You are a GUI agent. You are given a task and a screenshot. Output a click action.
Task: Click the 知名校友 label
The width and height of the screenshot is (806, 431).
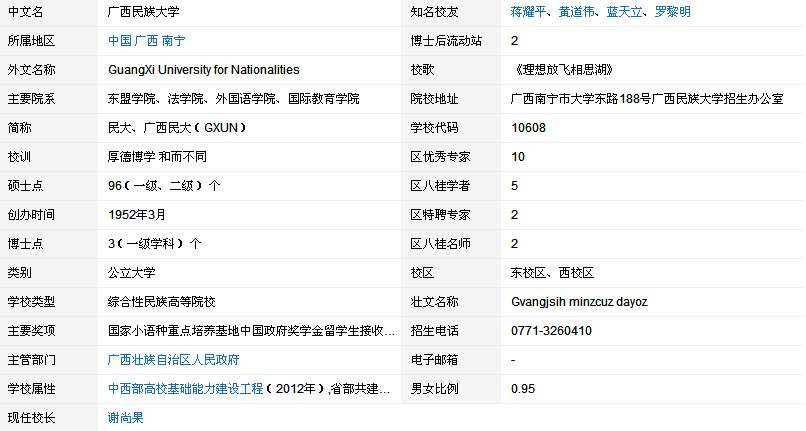[x=434, y=12]
